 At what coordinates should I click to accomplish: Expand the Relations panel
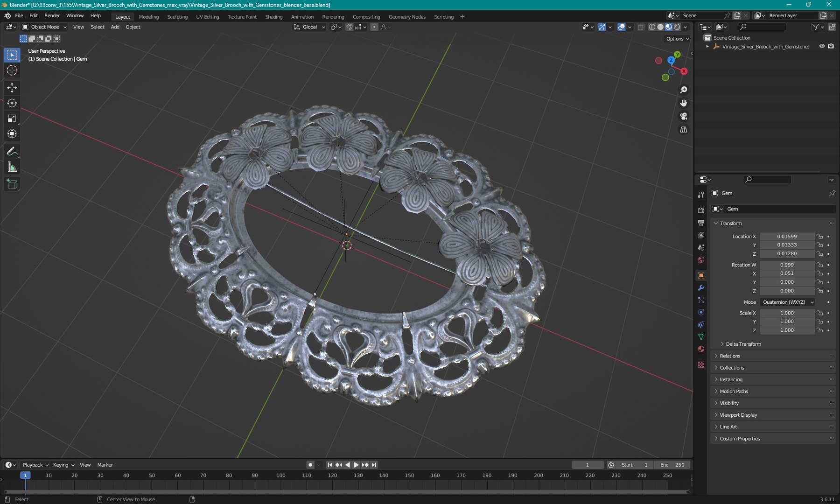click(730, 356)
